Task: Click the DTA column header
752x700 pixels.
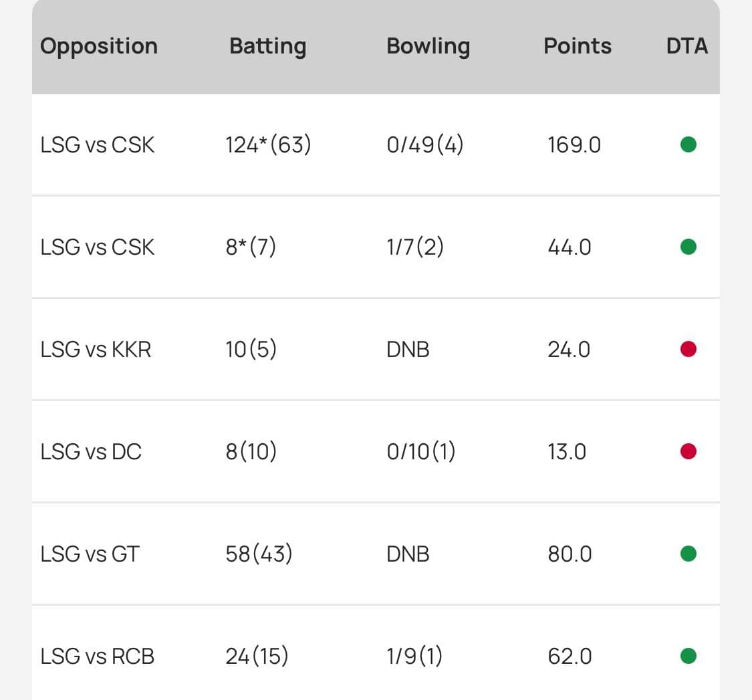Action: coord(687,46)
